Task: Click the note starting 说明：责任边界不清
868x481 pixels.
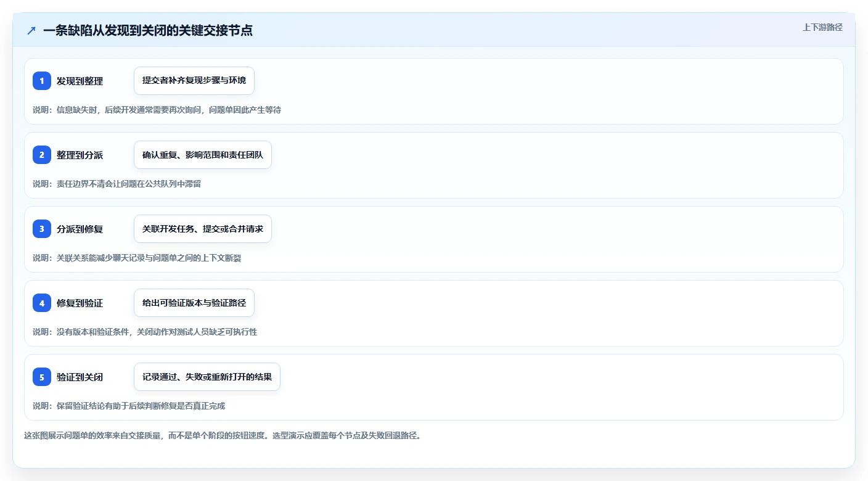Action: pyautogui.click(x=117, y=184)
